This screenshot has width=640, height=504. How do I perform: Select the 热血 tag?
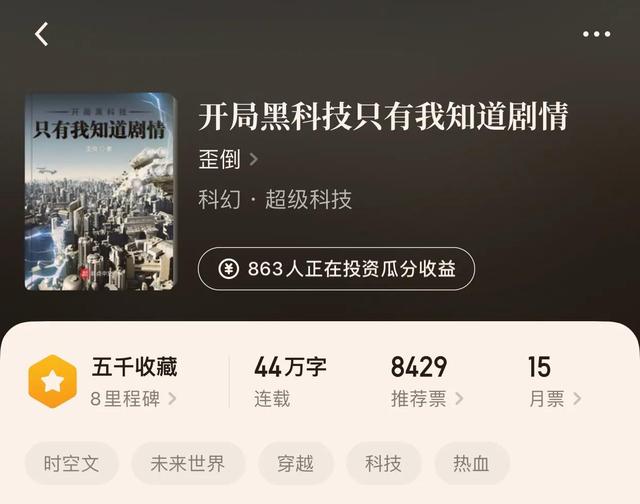(471, 464)
